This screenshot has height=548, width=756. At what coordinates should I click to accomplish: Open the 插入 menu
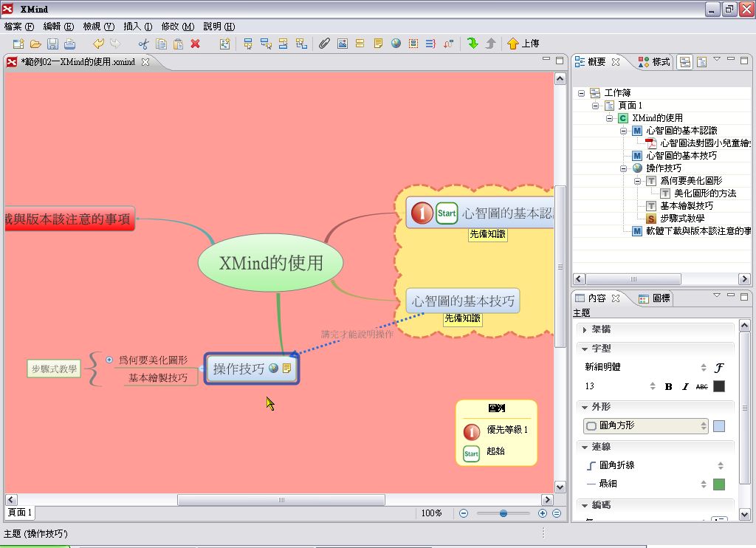click(137, 27)
